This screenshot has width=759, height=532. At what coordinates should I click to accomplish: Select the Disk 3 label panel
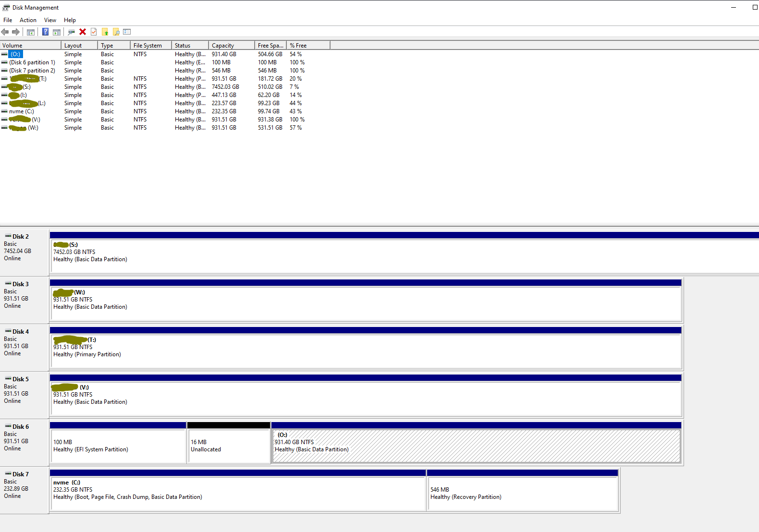click(x=24, y=300)
